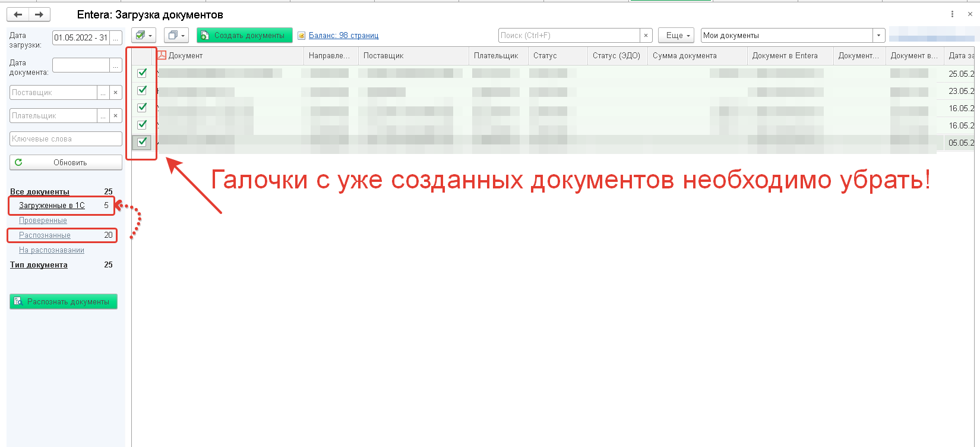Sort by the Документ в Entera column header
Viewport: 980px width, 447px height.
tap(791, 56)
